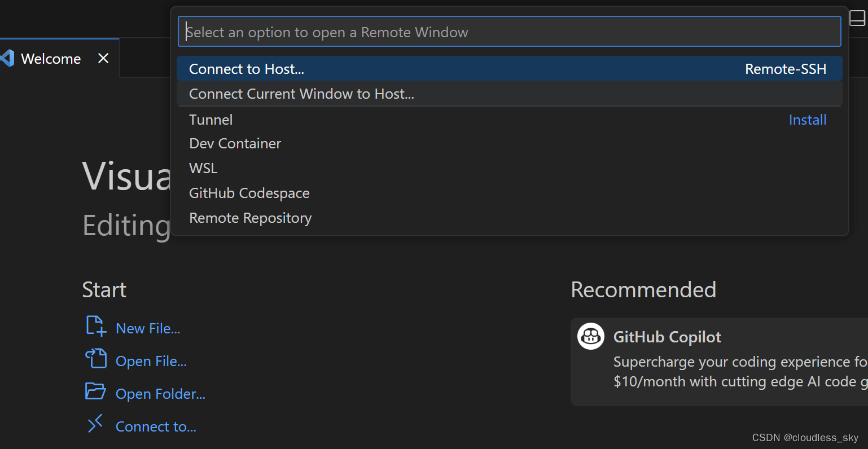Select the Dev Container option
The image size is (868, 449).
click(x=510, y=143)
